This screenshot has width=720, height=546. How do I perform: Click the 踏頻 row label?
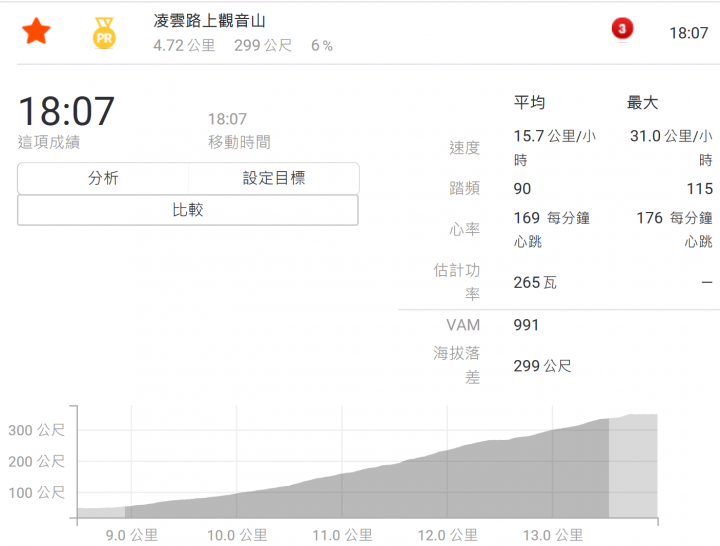click(464, 188)
